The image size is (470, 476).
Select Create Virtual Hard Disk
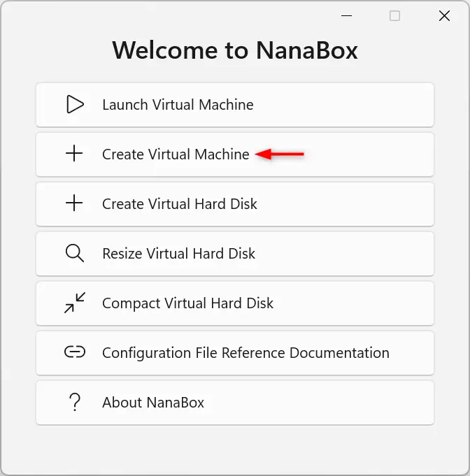(x=235, y=204)
